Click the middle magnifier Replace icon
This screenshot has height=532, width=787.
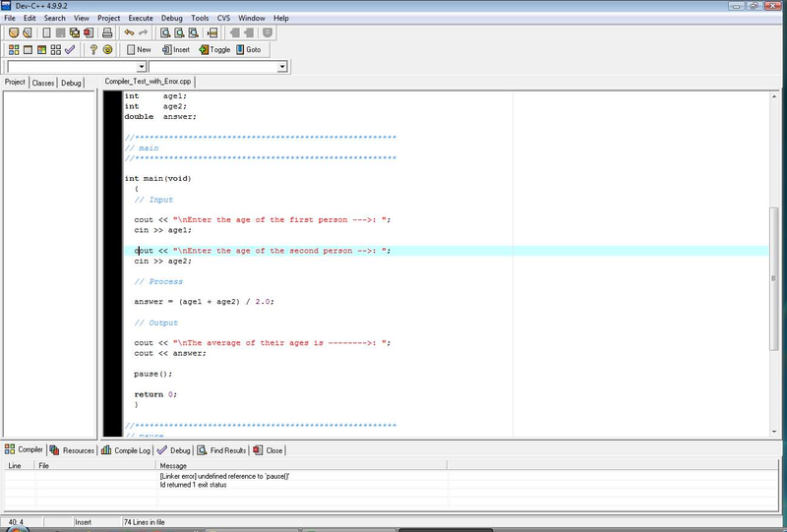[x=179, y=33]
